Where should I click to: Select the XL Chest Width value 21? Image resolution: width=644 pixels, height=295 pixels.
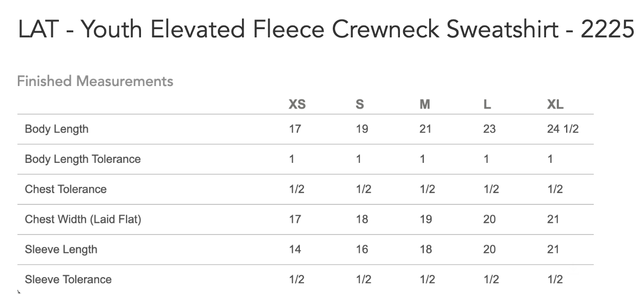click(553, 220)
